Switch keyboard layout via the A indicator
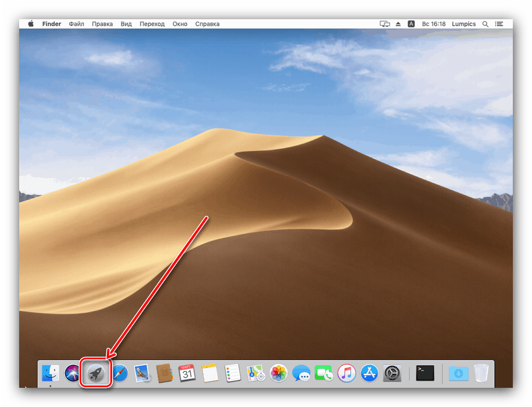 click(411, 24)
